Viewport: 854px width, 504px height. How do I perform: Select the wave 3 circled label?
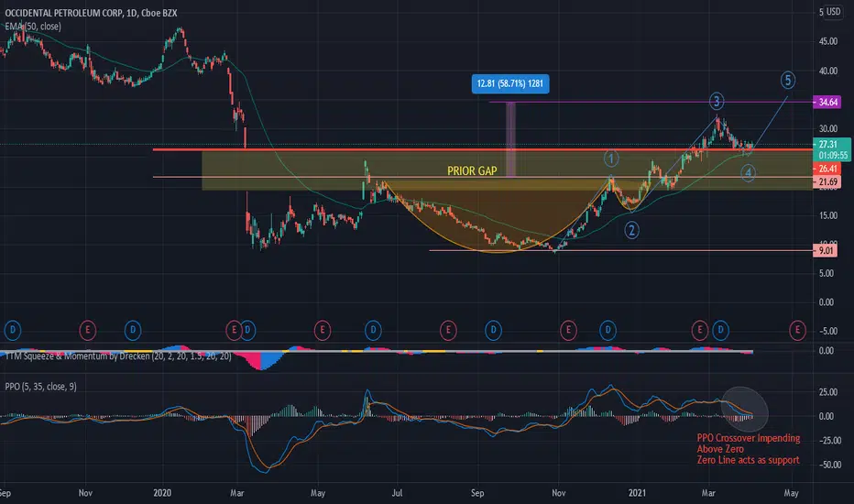click(717, 101)
